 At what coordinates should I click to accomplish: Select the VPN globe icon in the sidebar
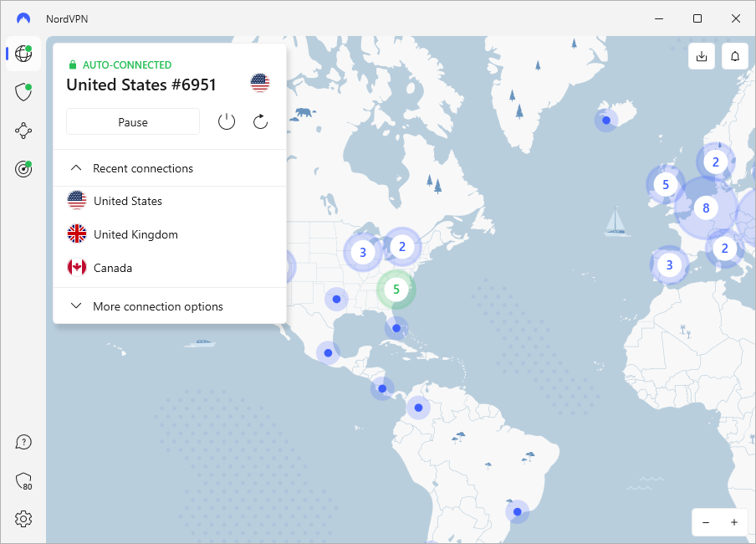(x=23, y=53)
